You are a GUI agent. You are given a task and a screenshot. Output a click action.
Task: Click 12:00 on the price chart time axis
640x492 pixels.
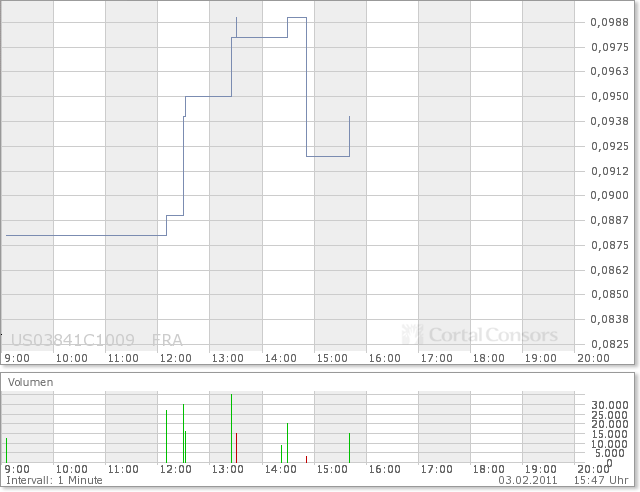click(176, 358)
